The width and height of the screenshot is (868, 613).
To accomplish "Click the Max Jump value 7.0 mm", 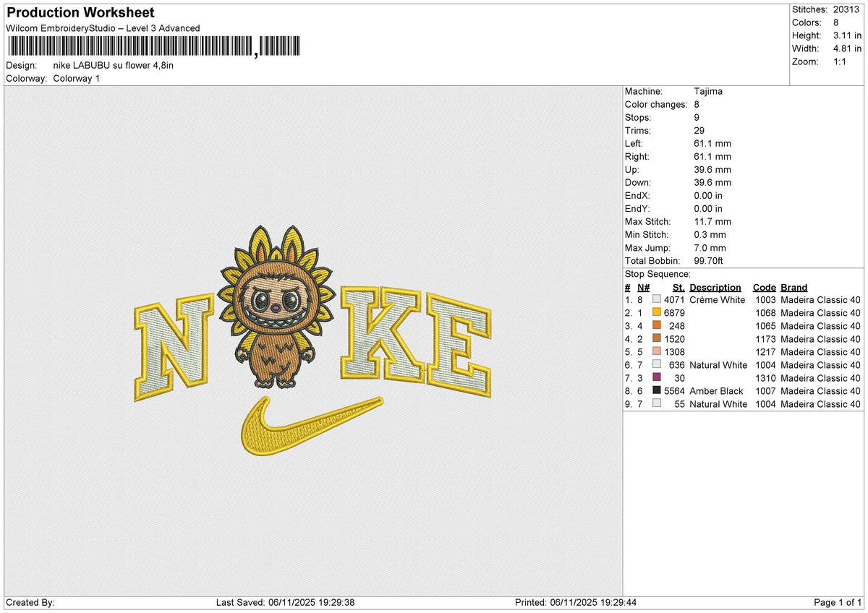I will click(x=710, y=247).
